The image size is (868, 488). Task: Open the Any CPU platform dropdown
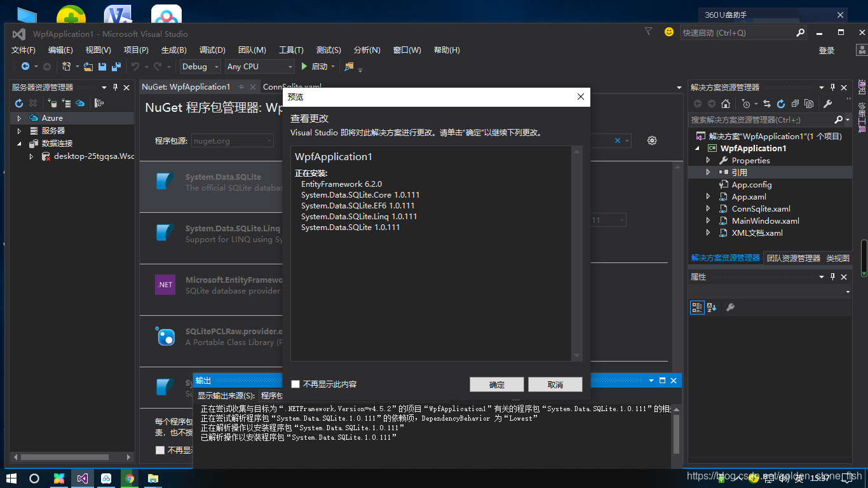coord(259,66)
